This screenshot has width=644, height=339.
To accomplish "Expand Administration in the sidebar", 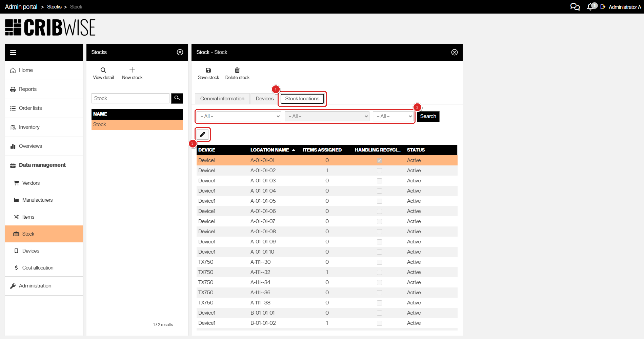I will point(44,286).
